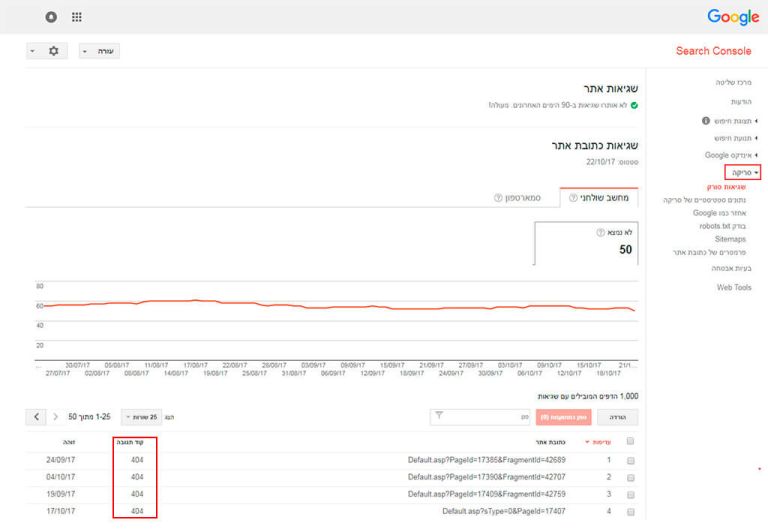Click the status date 22/10/17
The height and width of the screenshot is (532, 768).
point(600,162)
